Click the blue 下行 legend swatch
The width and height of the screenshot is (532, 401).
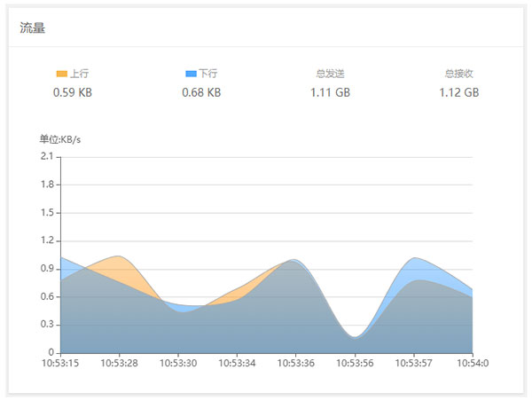[191, 74]
